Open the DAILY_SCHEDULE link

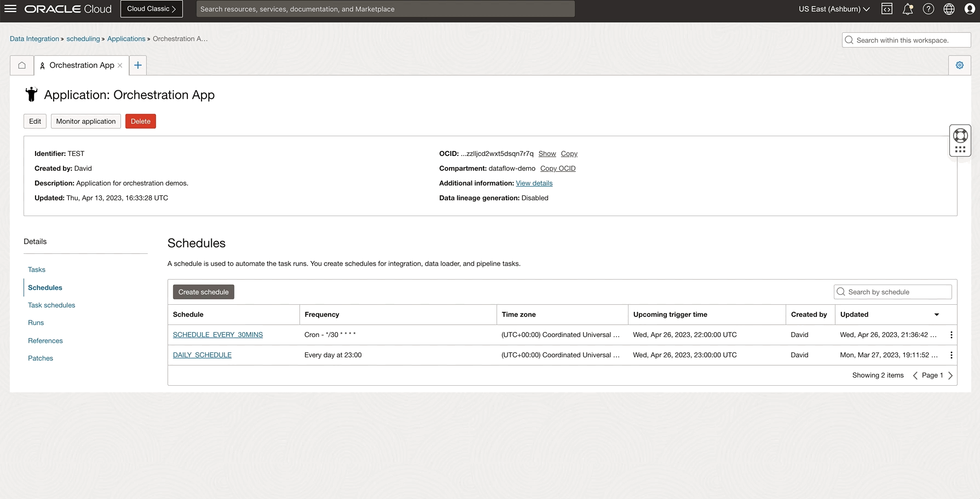coord(201,355)
